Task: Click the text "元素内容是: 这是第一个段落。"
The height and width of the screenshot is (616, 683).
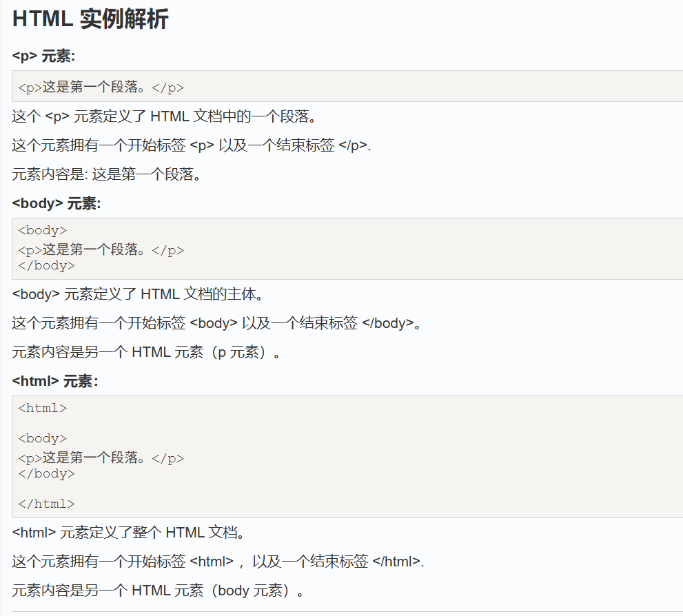Action: tap(107, 174)
